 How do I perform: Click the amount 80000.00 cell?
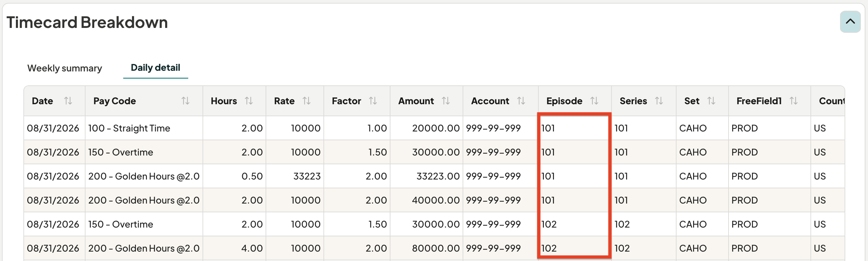coord(427,248)
